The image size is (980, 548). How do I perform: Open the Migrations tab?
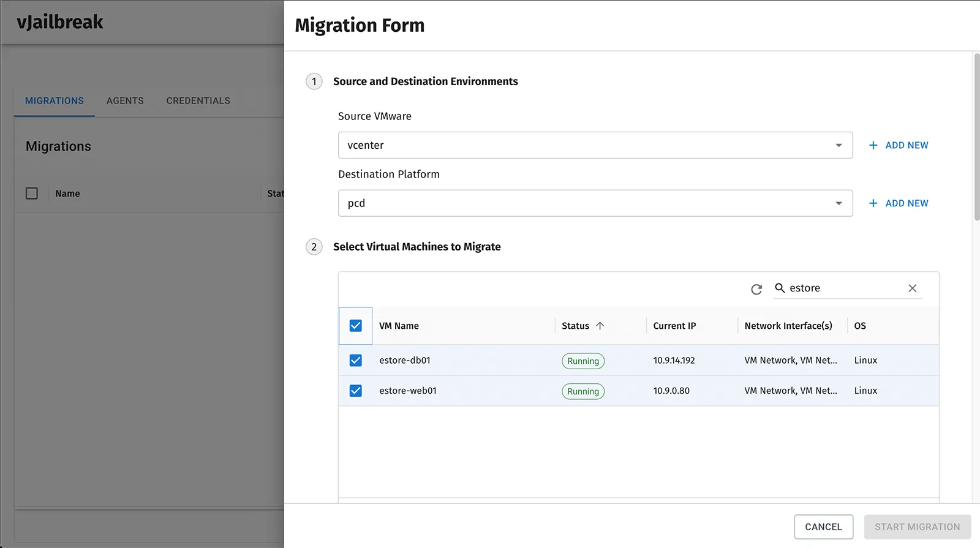pos(55,100)
